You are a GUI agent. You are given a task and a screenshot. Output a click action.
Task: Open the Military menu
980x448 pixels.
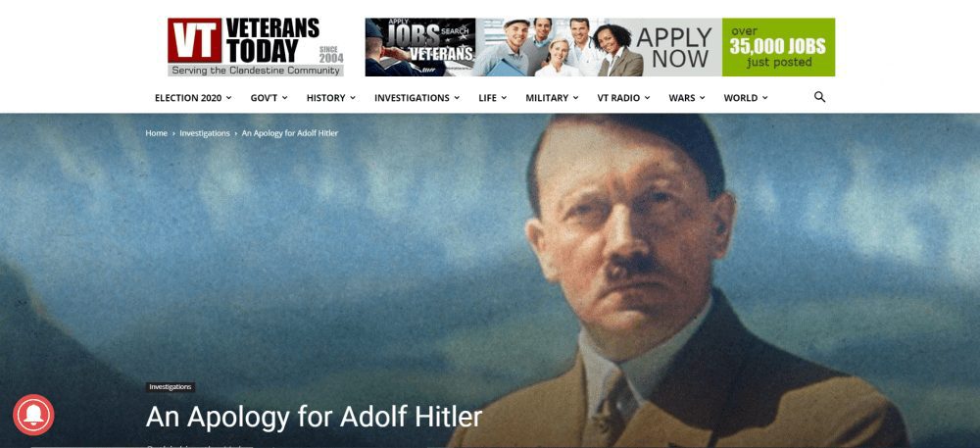point(552,98)
